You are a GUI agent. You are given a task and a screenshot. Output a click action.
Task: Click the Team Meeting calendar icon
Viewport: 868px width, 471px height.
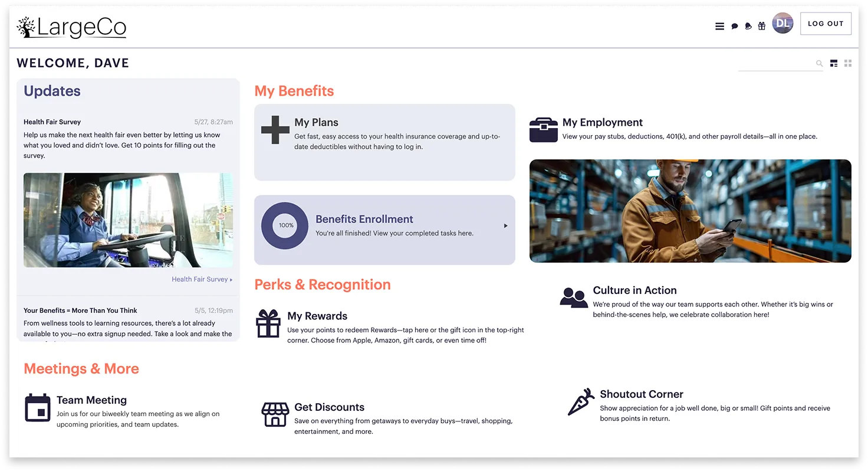38,408
